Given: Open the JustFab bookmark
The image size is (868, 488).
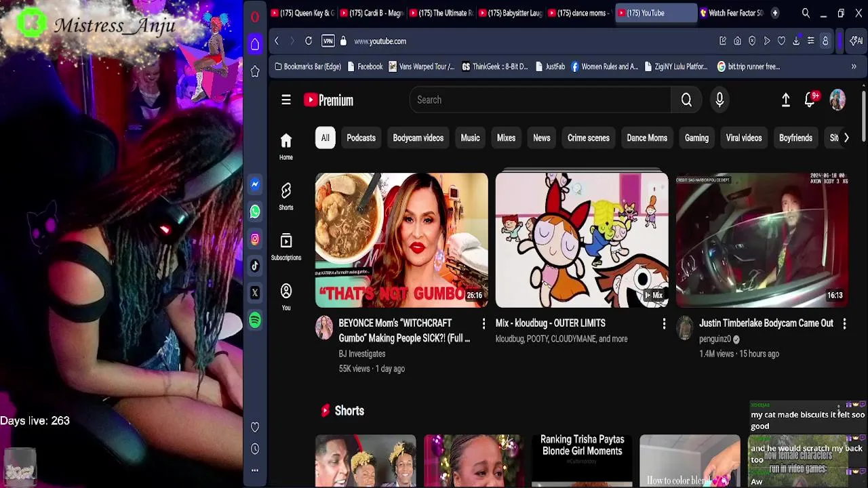Looking at the screenshot, I should (550, 66).
